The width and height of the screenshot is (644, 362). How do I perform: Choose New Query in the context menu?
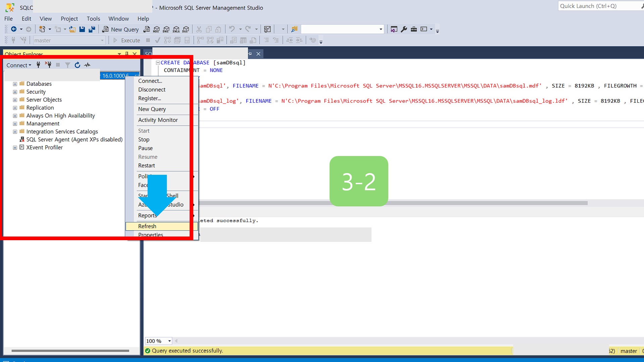pyautogui.click(x=162, y=109)
